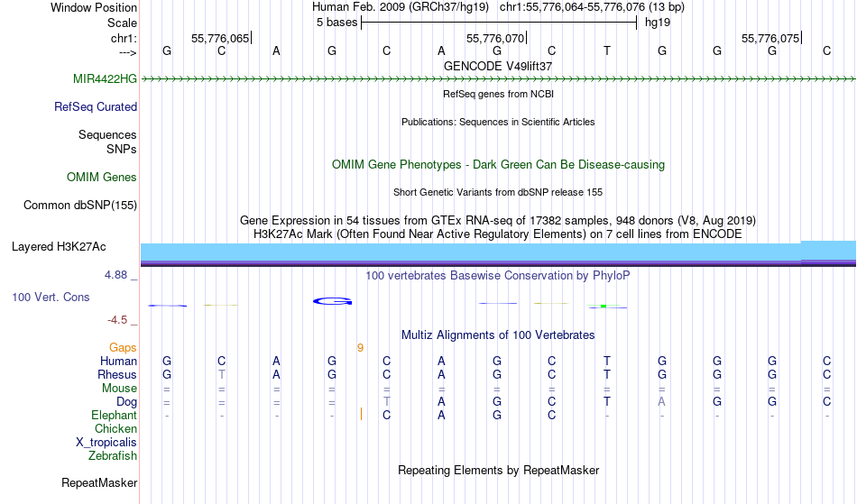Click the MIR4422HG green arrowed gene line
Viewport: 857px width, 504px height.
[498, 79]
